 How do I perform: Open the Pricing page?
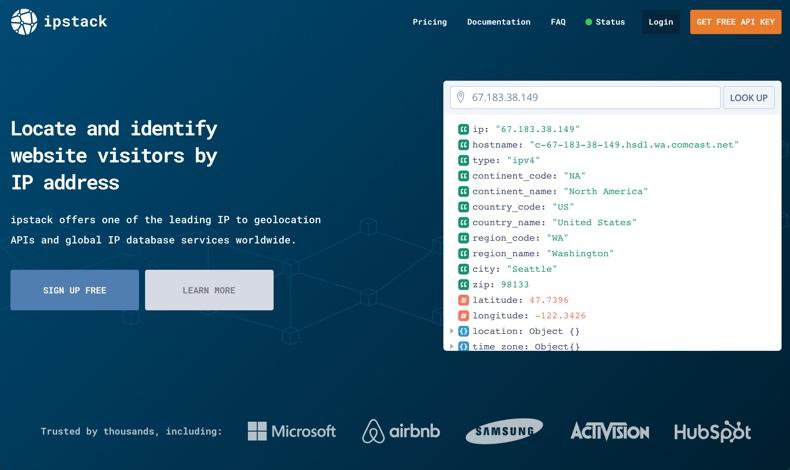click(x=430, y=22)
